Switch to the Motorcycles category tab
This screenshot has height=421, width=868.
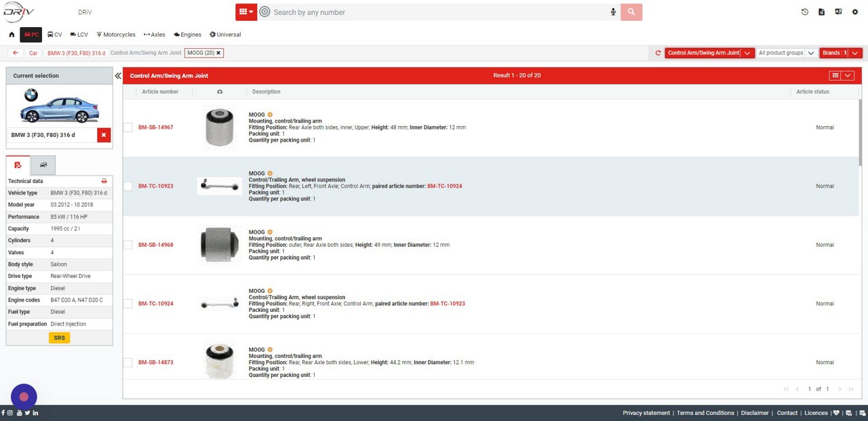116,35
